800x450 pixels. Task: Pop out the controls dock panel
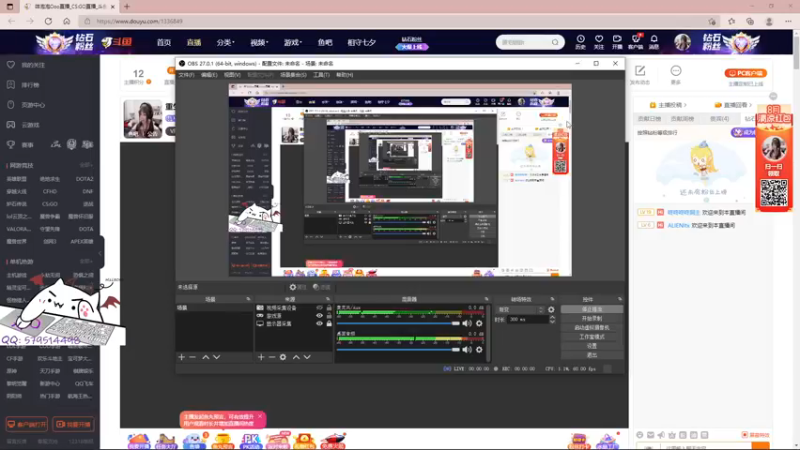620,299
